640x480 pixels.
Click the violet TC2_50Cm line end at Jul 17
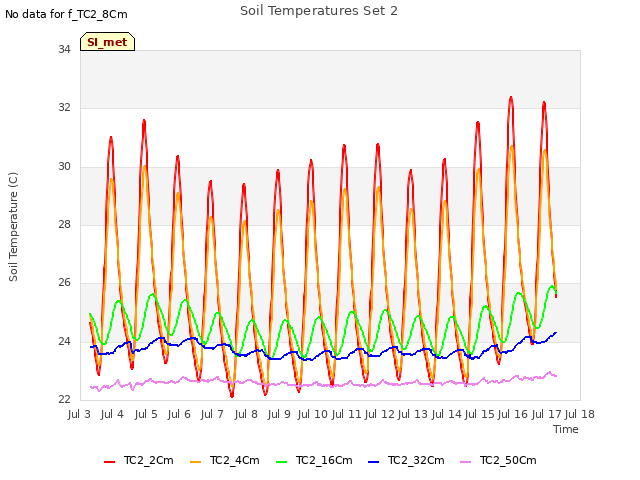(x=556, y=376)
